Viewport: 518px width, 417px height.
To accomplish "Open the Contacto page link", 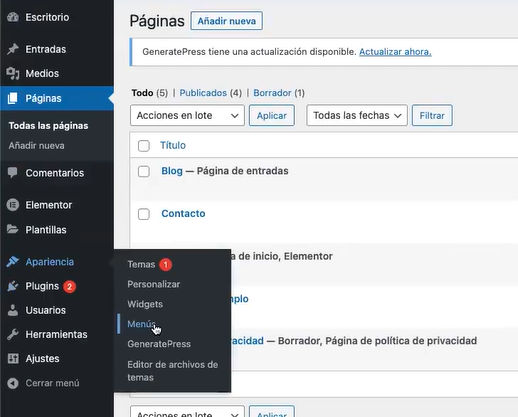I will (183, 213).
